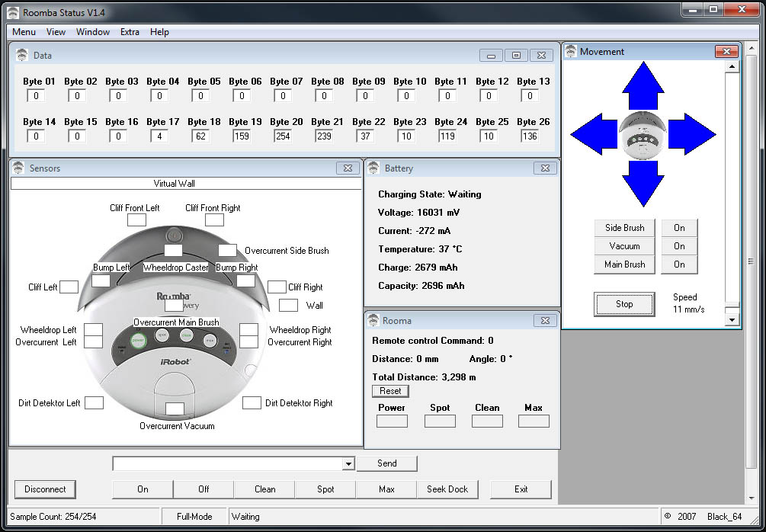Image resolution: width=766 pixels, height=532 pixels.
Task: Click the Vacuum button in Movement
Action: click(x=624, y=246)
